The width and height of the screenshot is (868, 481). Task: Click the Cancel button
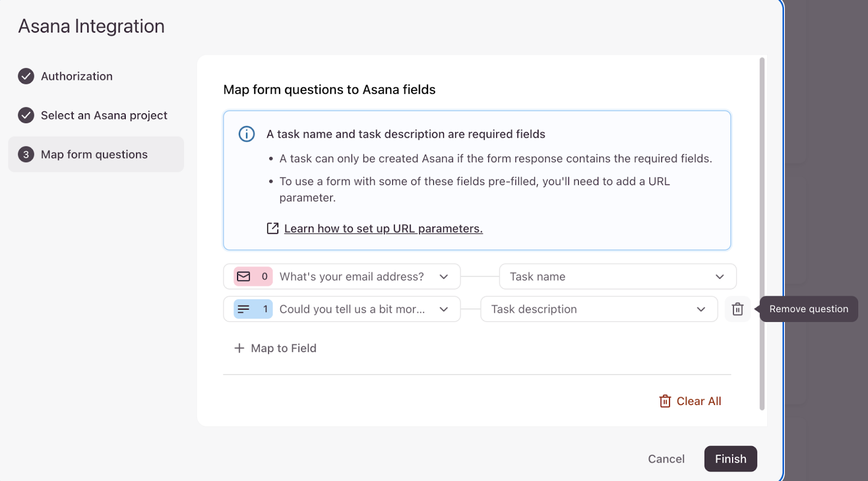pos(666,459)
